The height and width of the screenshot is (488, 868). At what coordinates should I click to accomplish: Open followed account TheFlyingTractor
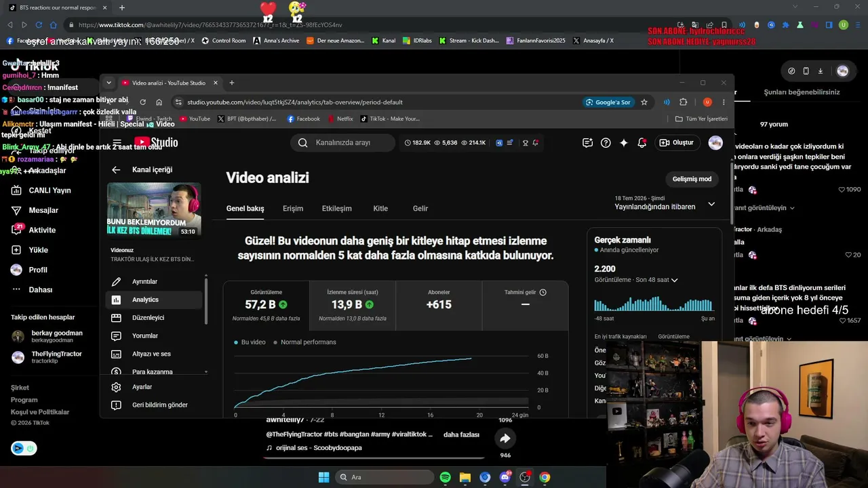point(47,357)
